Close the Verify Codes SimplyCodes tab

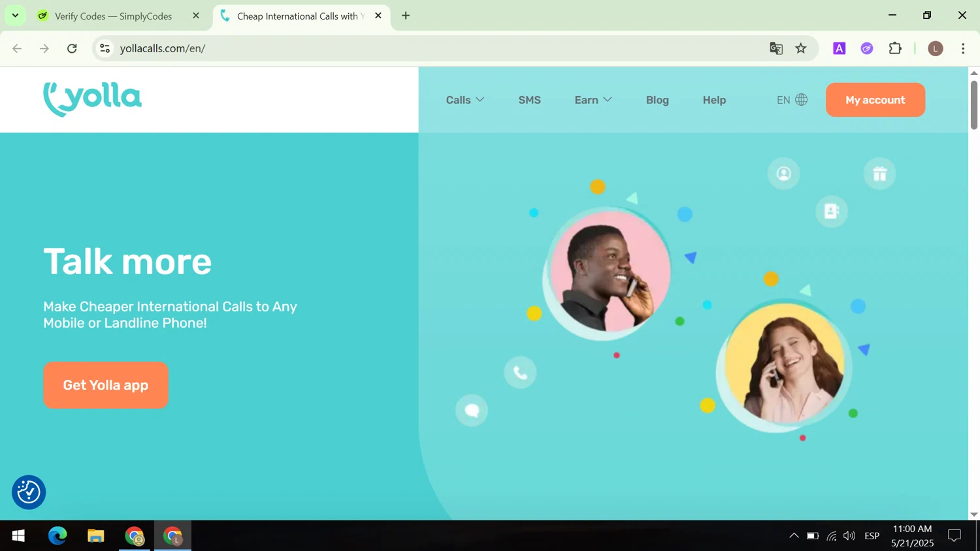(x=196, y=16)
